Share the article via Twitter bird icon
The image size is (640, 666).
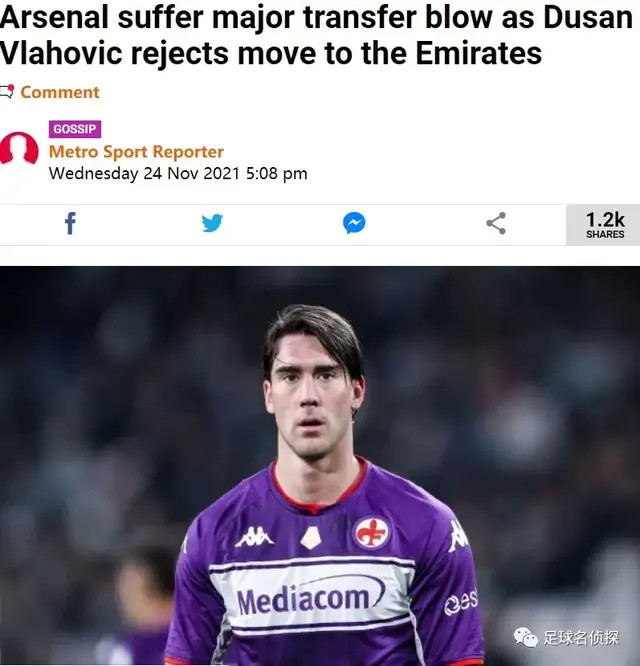(212, 223)
